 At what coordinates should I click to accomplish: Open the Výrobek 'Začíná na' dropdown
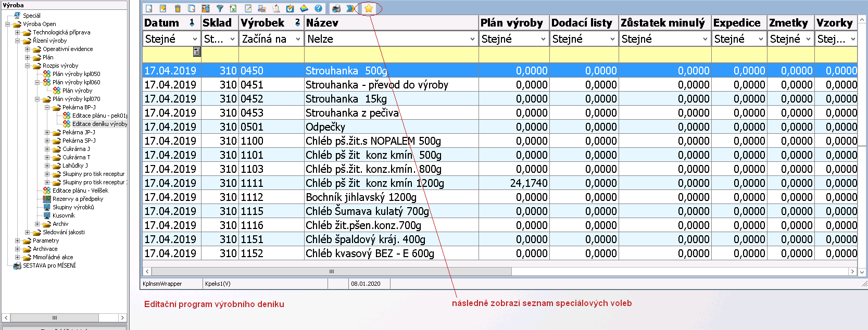click(x=298, y=39)
